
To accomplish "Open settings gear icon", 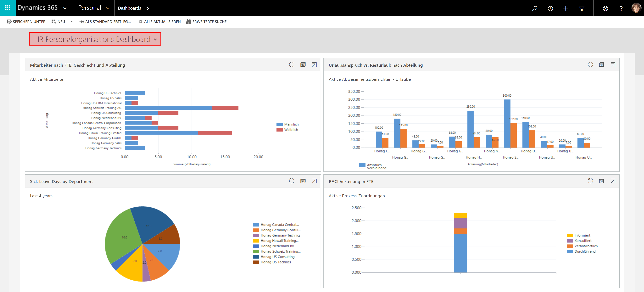I will pyautogui.click(x=605, y=9).
